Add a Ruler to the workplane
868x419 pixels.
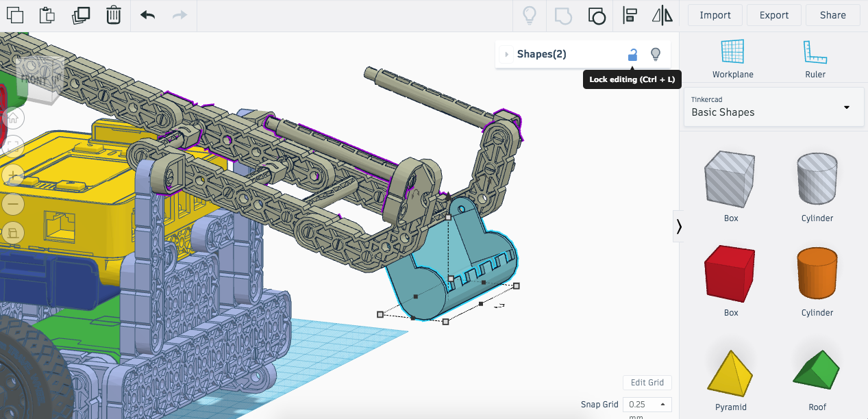click(815, 58)
